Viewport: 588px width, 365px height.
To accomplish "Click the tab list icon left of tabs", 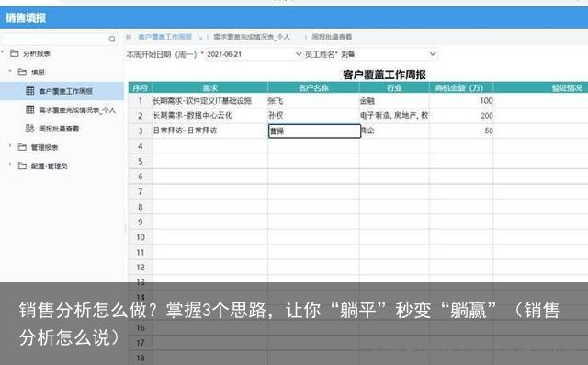I will coord(129,37).
